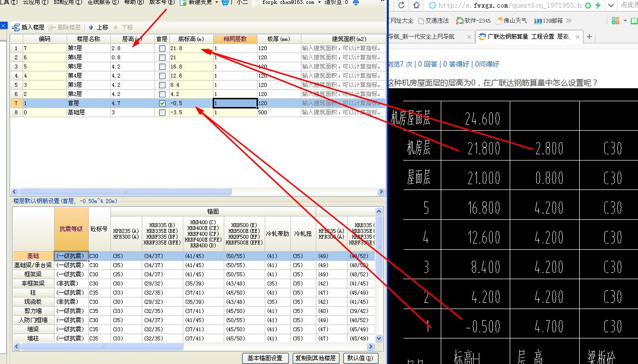Click the rebar table horizontal scrollbar right arrow
638x364 pixels.
pyautogui.click(x=371, y=346)
